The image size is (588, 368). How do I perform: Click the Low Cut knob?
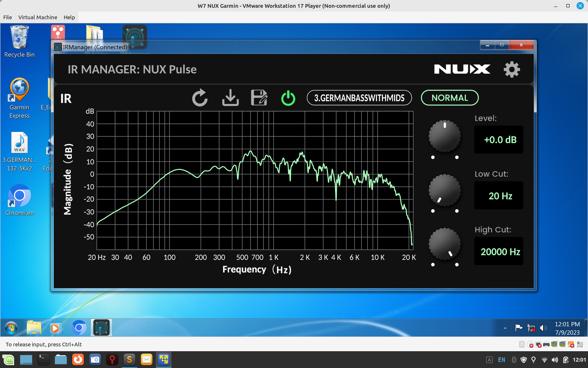(x=445, y=190)
